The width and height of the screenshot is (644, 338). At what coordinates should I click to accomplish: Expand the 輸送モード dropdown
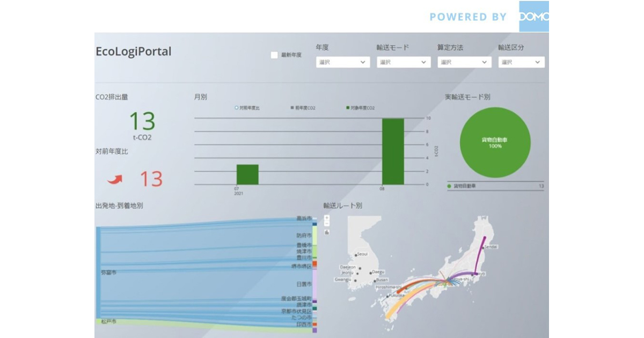(x=403, y=62)
